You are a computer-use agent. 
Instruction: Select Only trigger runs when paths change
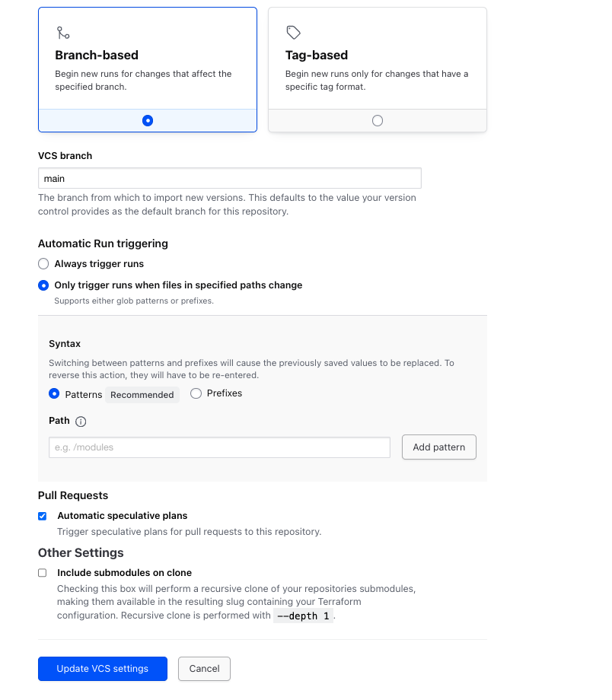[43, 285]
